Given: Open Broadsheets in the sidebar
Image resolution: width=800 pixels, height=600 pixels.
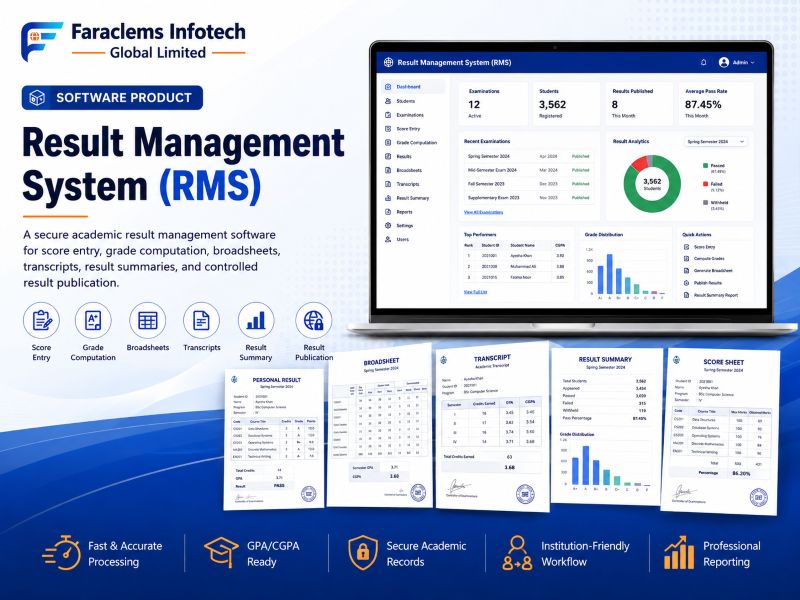Looking at the screenshot, I should pos(409,170).
